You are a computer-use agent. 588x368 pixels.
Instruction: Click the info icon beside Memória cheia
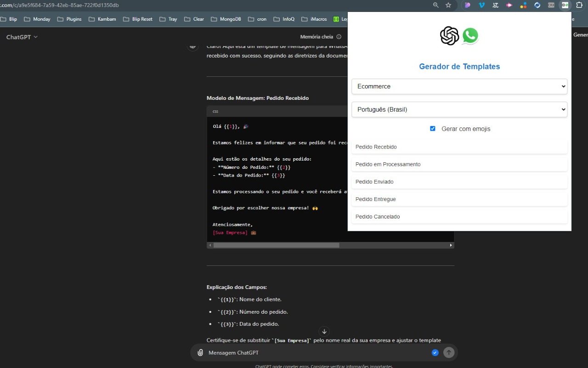pyautogui.click(x=339, y=37)
